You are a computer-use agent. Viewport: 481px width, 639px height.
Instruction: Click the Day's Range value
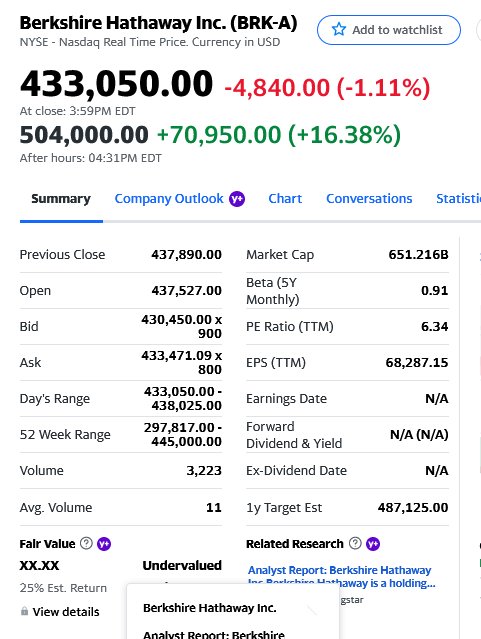click(x=183, y=398)
